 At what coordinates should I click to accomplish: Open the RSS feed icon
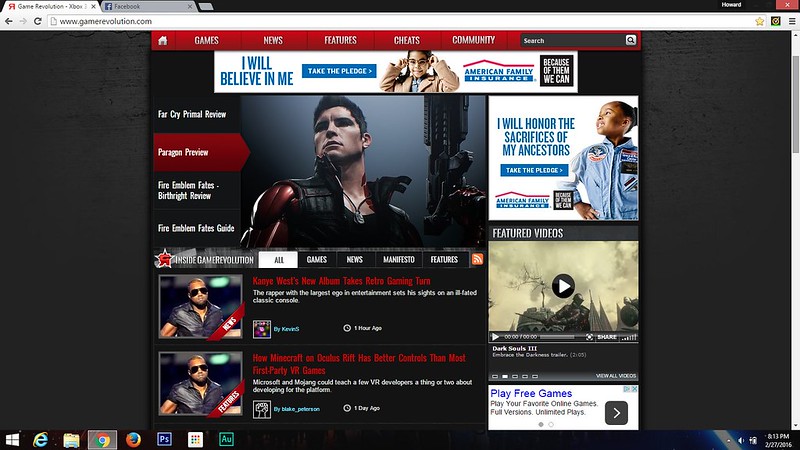pyautogui.click(x=478, y=259)
